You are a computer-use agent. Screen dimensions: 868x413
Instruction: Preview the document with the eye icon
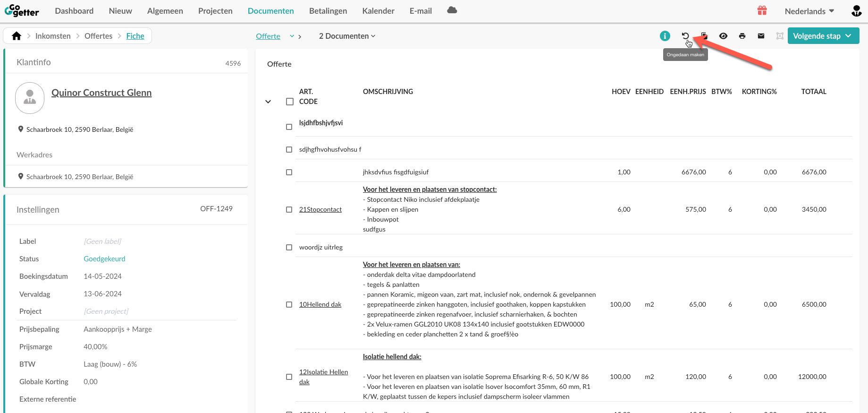point(723,36)
